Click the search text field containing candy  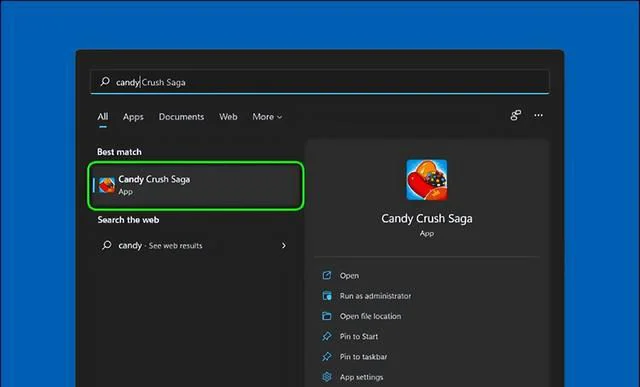coord(320,82)
